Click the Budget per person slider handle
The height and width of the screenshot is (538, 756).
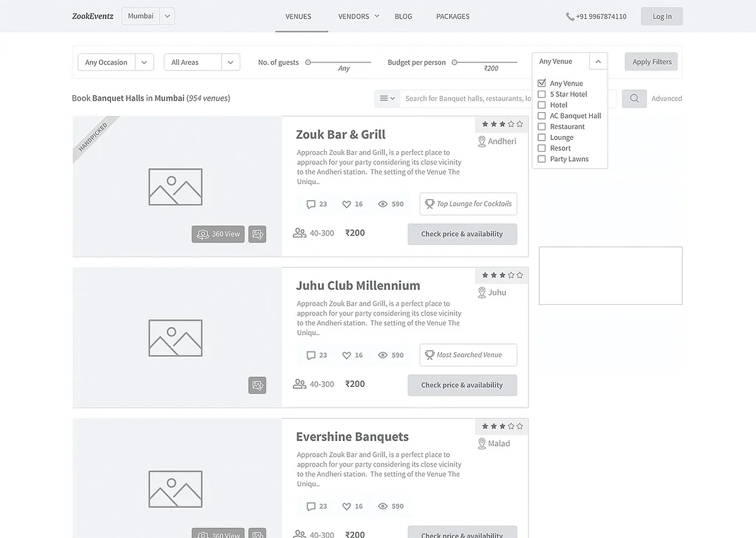(455, 62)
